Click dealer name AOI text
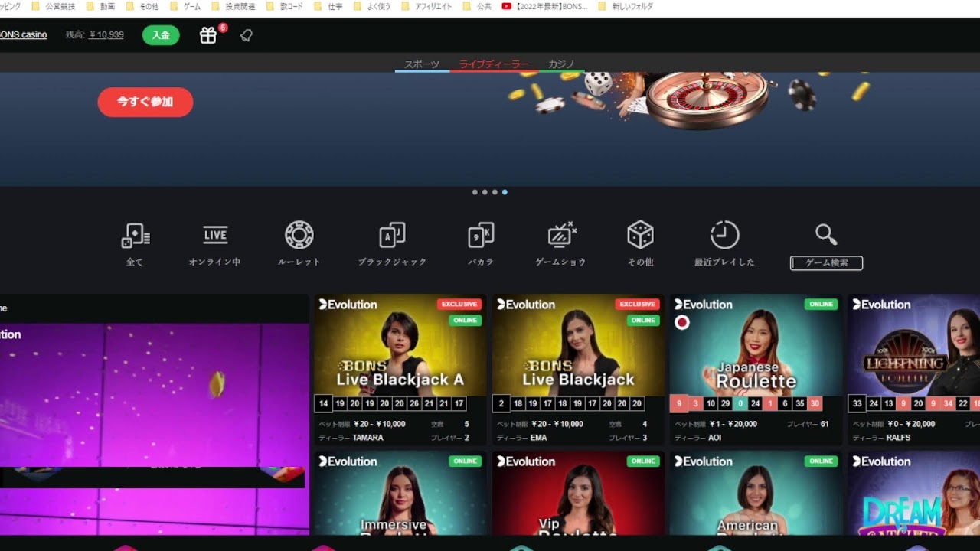980x551 pixels. (x=714, y=438)
